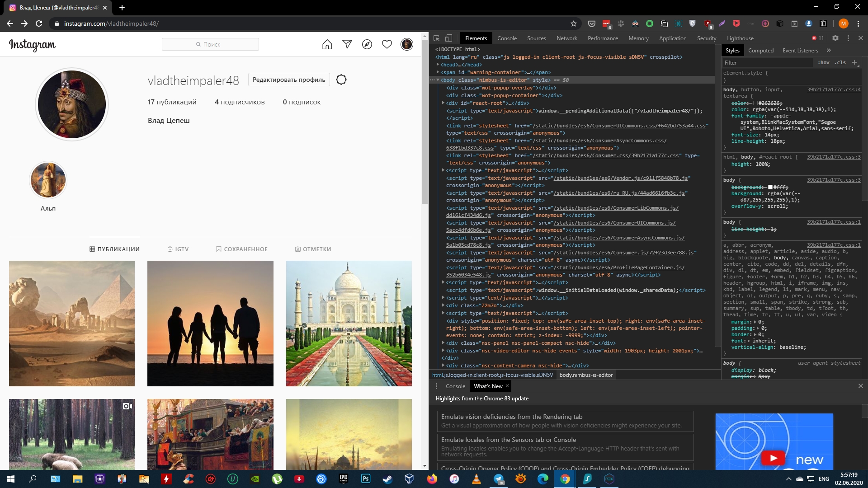Click the Taj Mahal photo thumbnail
This screenshot has width=868, height=488.
tap(349, 323)
